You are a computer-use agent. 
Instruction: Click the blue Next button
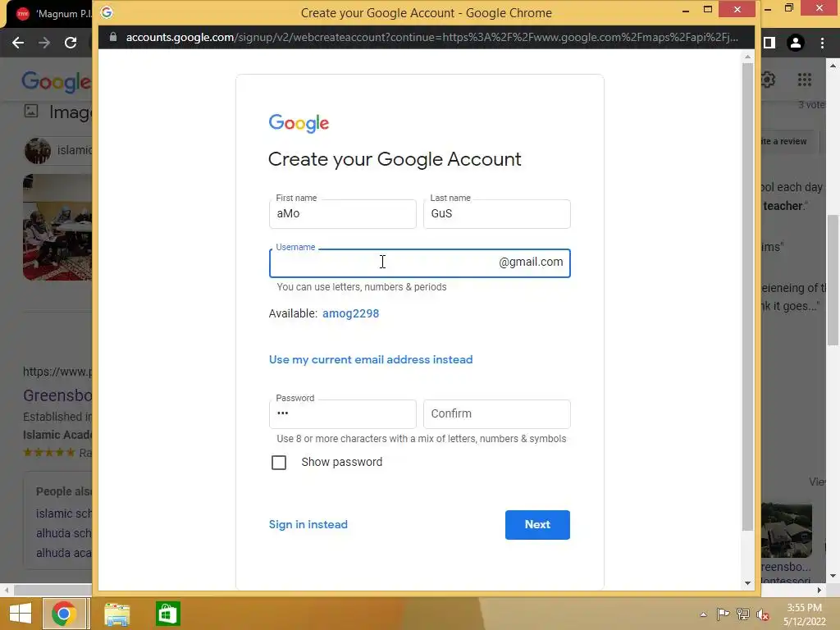tap(537, 525)
